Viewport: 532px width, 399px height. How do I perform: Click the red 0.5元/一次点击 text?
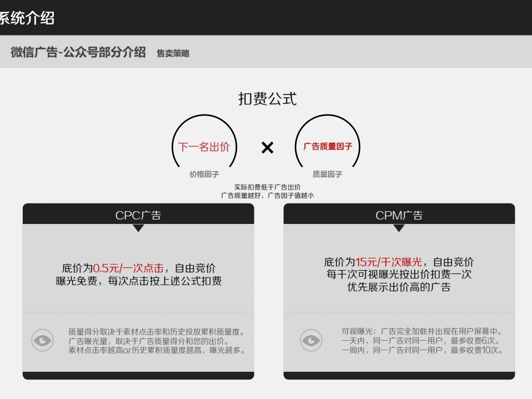click(x=128, y=268)
